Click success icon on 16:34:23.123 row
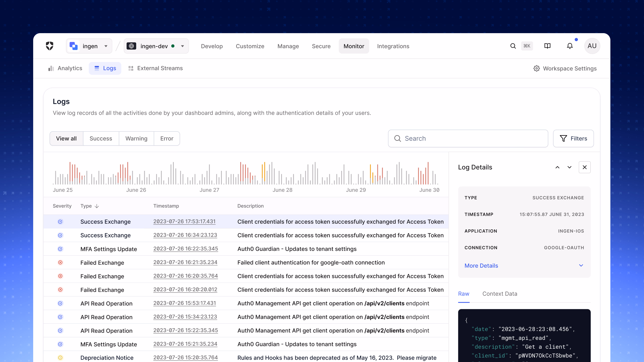The image size is (644, 362). point(60,235)
